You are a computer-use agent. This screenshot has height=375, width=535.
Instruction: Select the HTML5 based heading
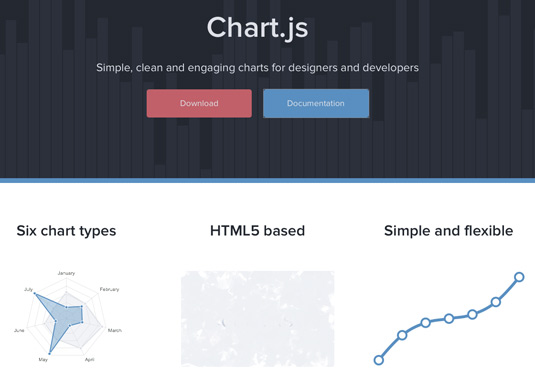pyautogui.click(x=258, y=231)
